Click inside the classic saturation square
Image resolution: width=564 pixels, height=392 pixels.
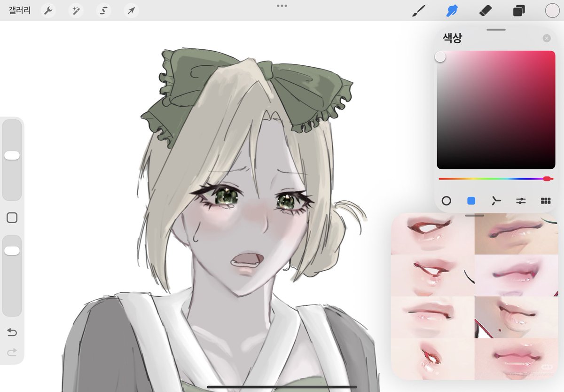tap(496, 110)
